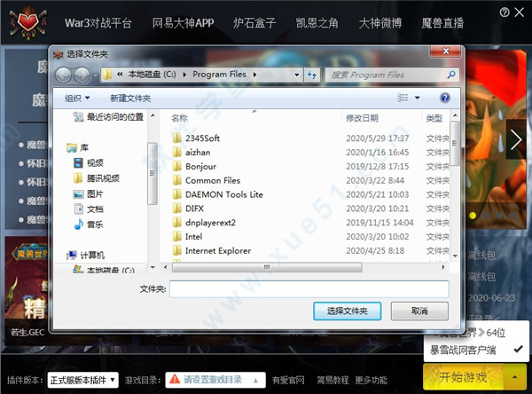Open 凯恩之角 tab
Image resolution: width=532 pixels, height=394 pixels.
317,23
